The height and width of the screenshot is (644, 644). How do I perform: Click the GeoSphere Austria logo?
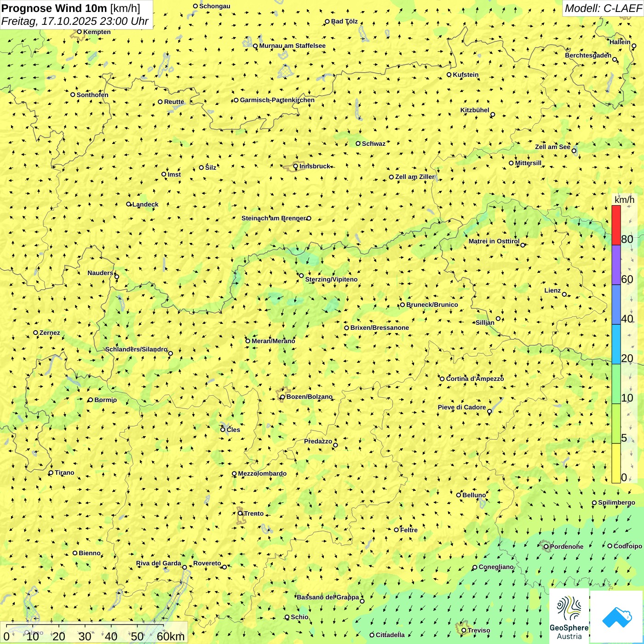(x=569, y=616)
